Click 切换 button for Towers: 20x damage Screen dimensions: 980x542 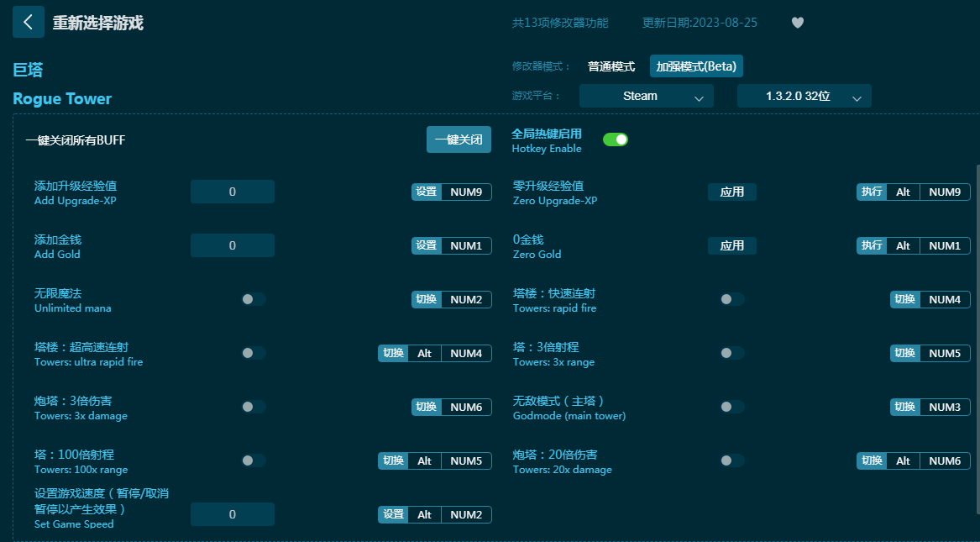pyautogui.click(x=871, y=460)
